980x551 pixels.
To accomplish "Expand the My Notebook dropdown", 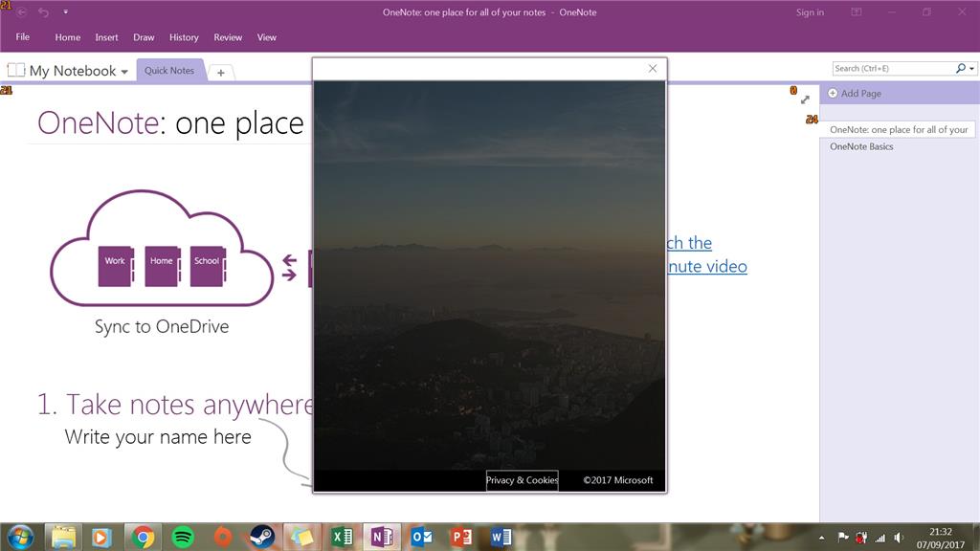I will point(124,71).
